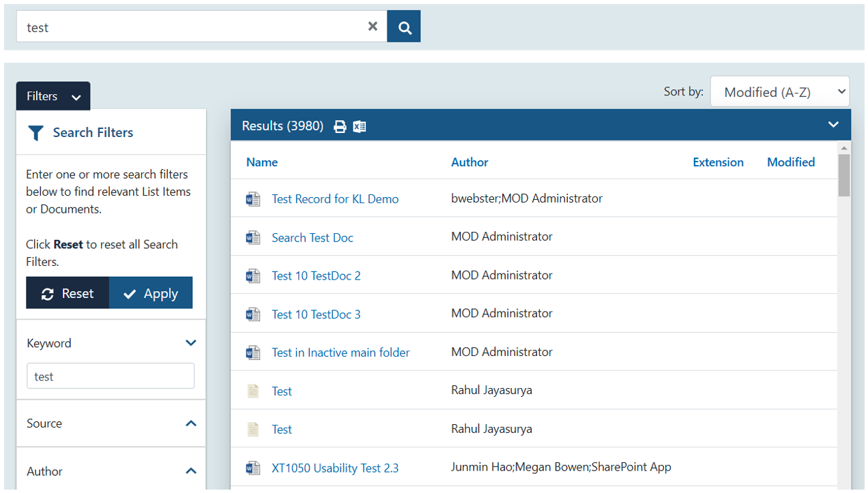Open Test in Inactive main folder link

pyautogui.click(x=341, y=353)
